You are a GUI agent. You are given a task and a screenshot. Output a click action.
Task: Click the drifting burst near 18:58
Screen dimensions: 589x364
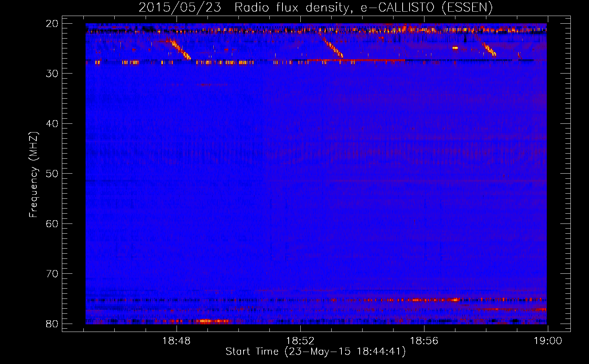pyautogui.click(x=489, y=50)
